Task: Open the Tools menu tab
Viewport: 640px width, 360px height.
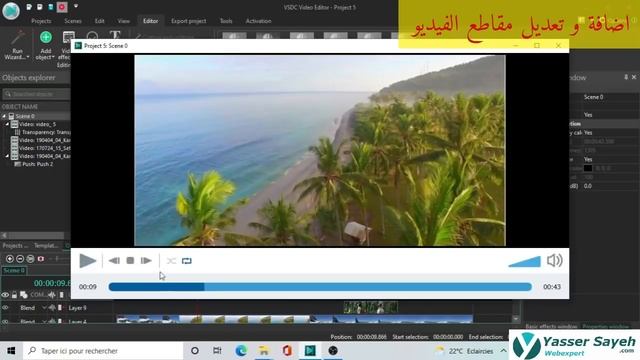Action: (x=226, y=21)
